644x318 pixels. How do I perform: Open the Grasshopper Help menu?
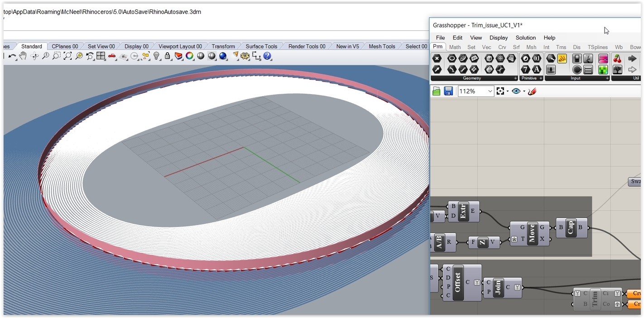tap(549, 38)
